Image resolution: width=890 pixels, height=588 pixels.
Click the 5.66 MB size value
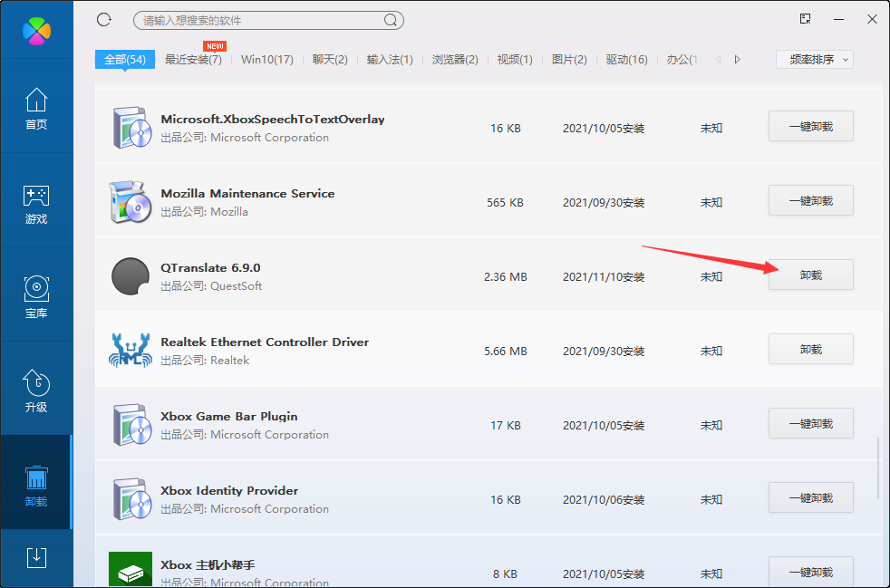505,352
